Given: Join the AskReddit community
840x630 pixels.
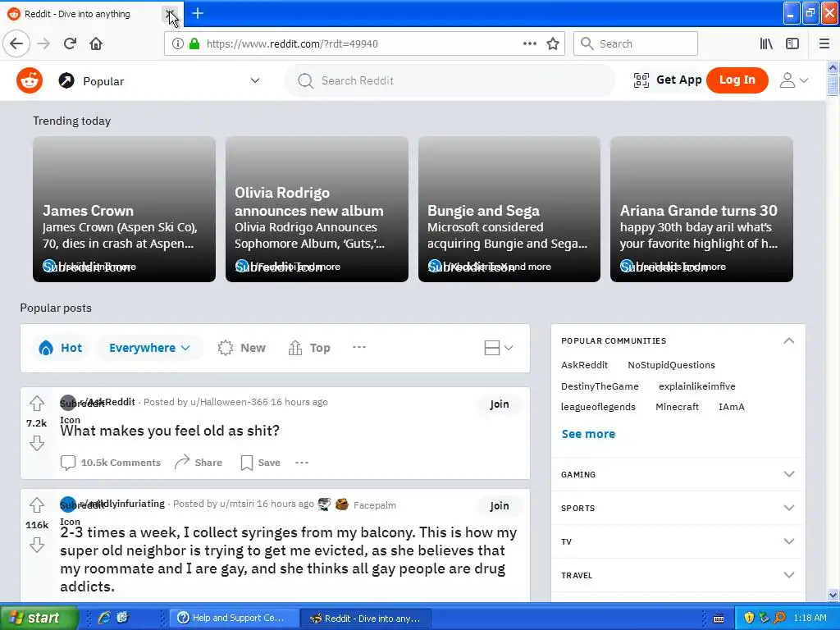Looking at the screenshot, I should pos(500,404).
